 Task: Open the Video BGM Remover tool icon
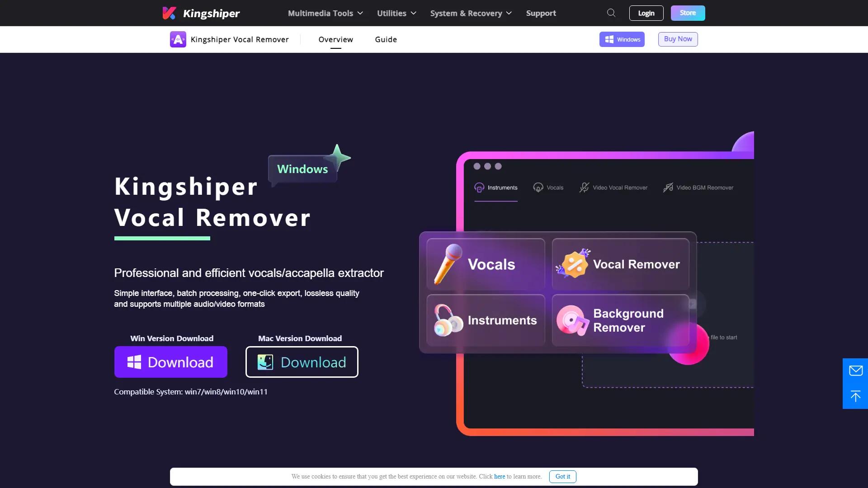pyautogui.click(x=668, y=187)
